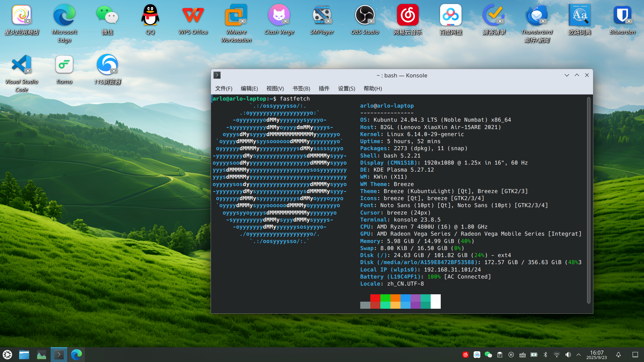Open the 设置(S) menu in Konsole
The height and width of the screenshot is (362, 644).
pyautogui.click(x=346, y=88)
